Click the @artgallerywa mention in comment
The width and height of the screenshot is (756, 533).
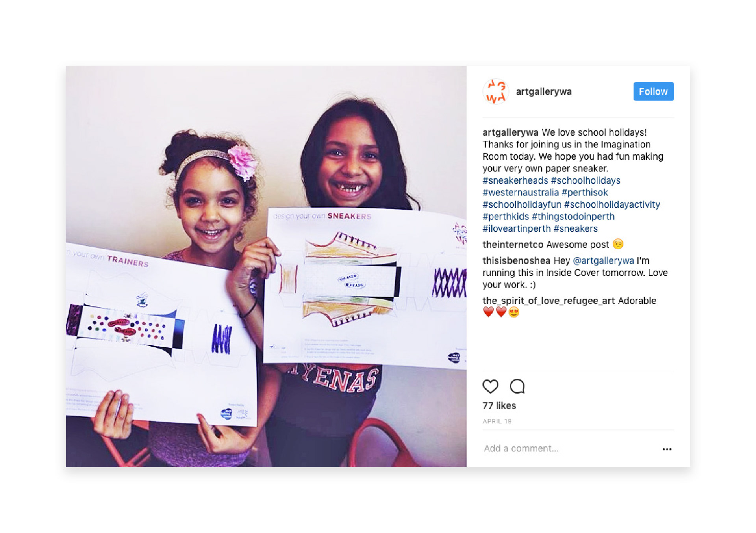tap(603, 261)
